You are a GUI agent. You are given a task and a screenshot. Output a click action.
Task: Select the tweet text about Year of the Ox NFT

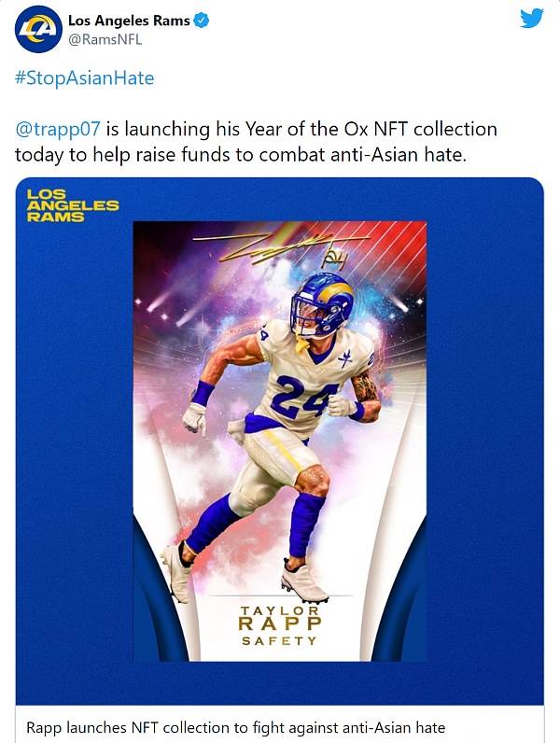point(256,142)
